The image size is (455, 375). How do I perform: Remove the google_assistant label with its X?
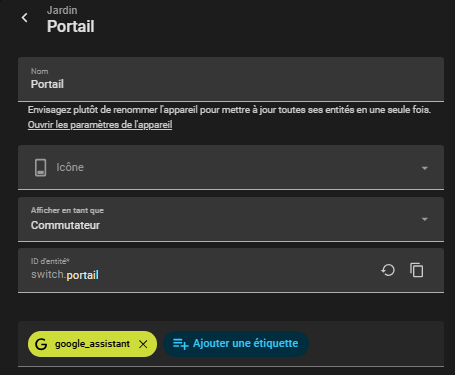143,344
